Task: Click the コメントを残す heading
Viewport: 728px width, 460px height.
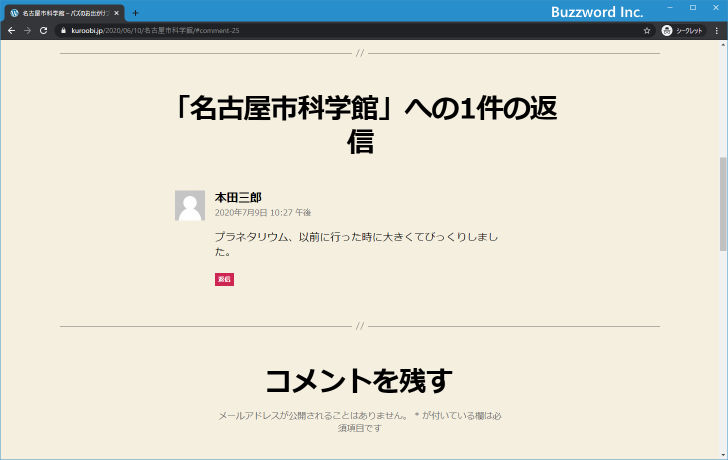Action: pos(359,381)
